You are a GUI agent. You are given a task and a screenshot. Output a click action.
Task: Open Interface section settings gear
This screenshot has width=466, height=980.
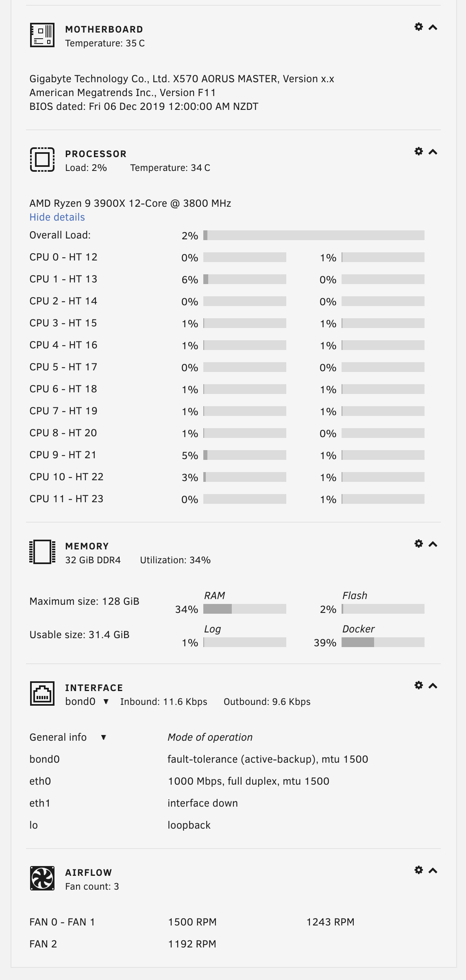tap(418, 686)
